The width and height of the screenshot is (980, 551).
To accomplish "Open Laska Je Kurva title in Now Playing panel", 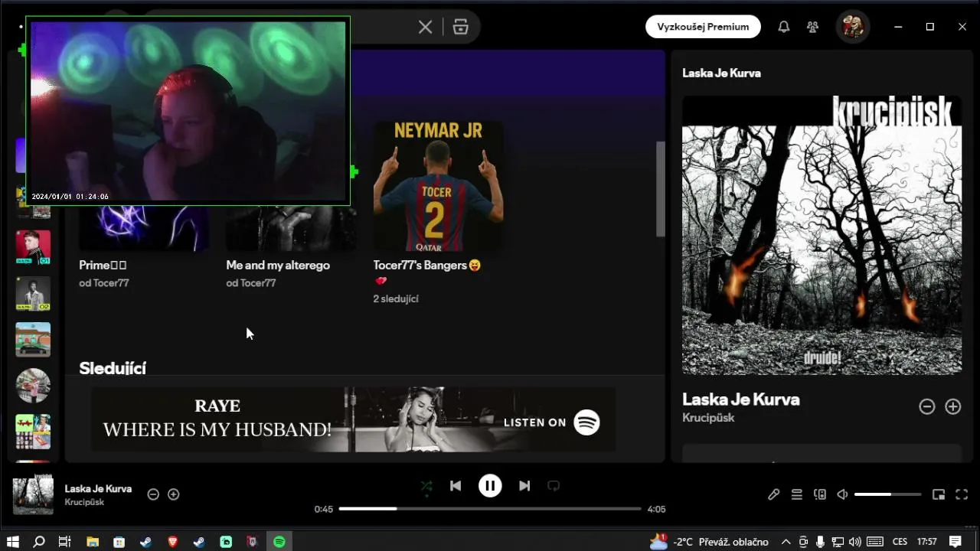I will coord(741,399).
